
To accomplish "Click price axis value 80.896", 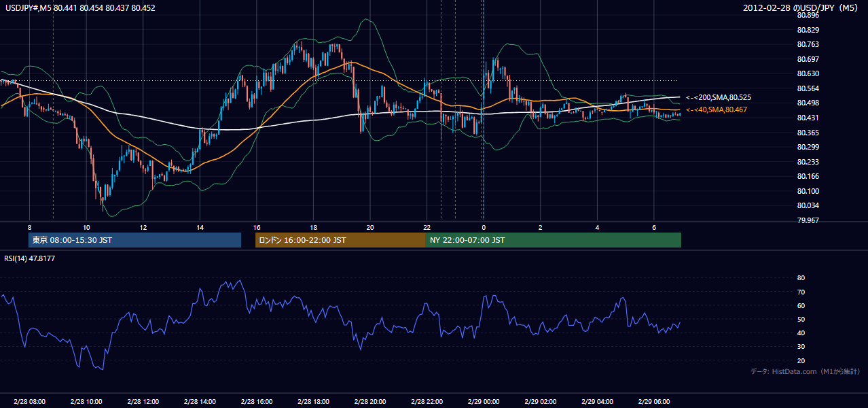I will coord(808,16).
